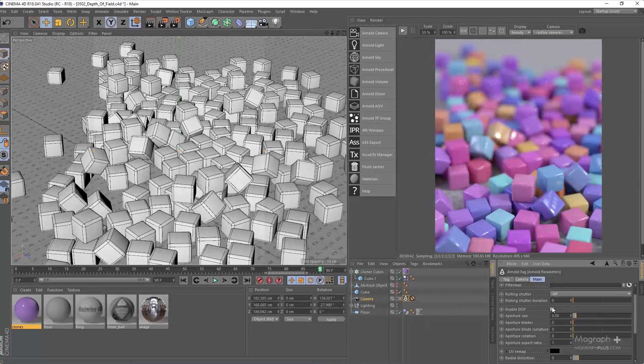
Task: Start the IPR render play button
Action: [x=403, y=31]
